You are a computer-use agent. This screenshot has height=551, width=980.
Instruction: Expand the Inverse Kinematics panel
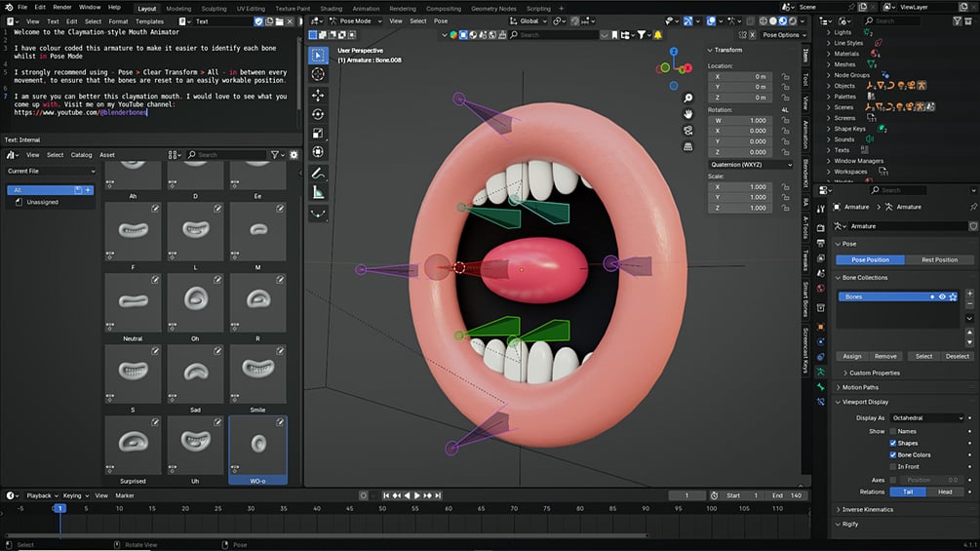(x=868, y=510)
